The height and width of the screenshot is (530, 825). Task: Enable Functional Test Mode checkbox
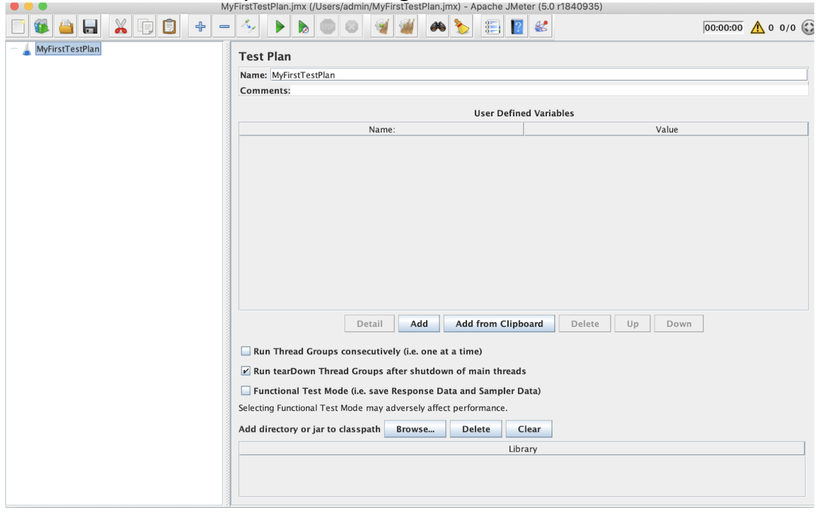coord(246,391)
